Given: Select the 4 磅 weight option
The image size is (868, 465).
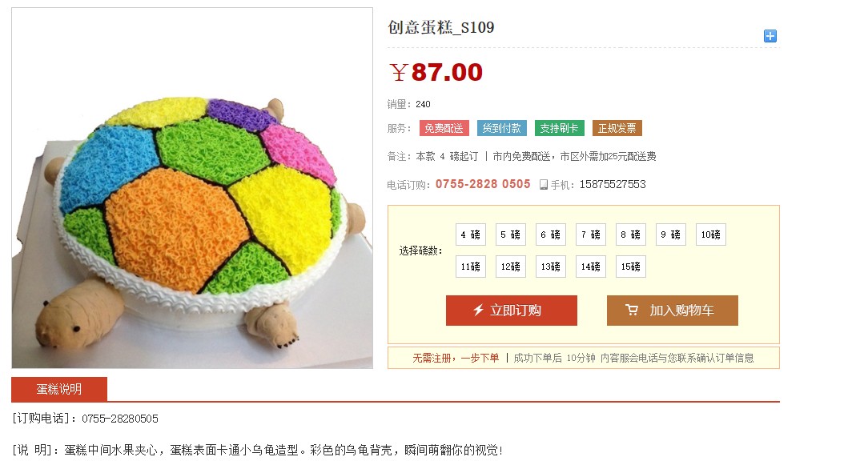Looking at the screenshot, I should pos(471,235).
